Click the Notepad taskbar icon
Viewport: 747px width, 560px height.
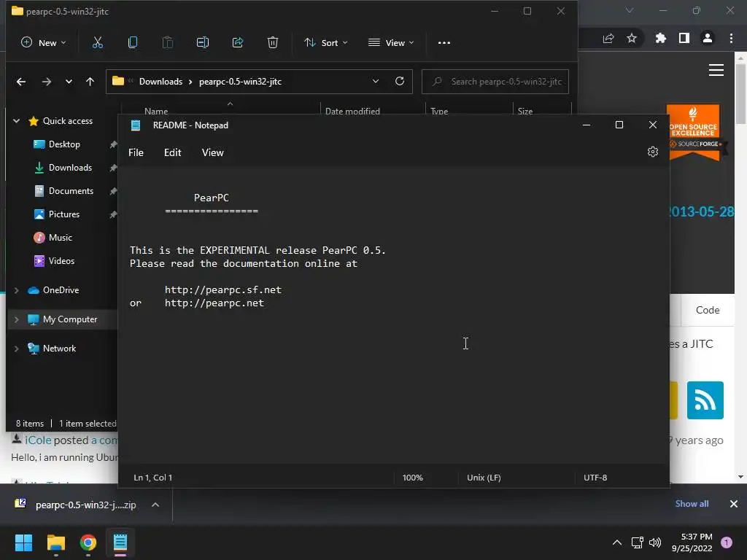pyautogui.click(x=120, y=542)
